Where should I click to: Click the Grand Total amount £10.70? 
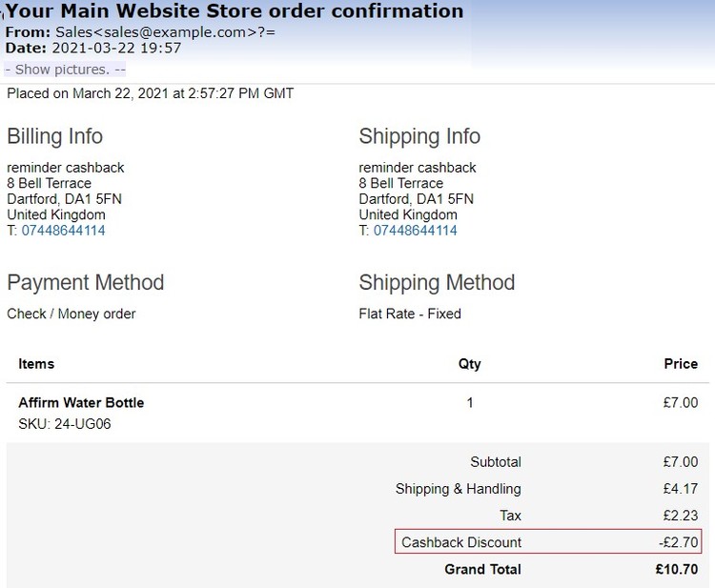coord(677,569)
